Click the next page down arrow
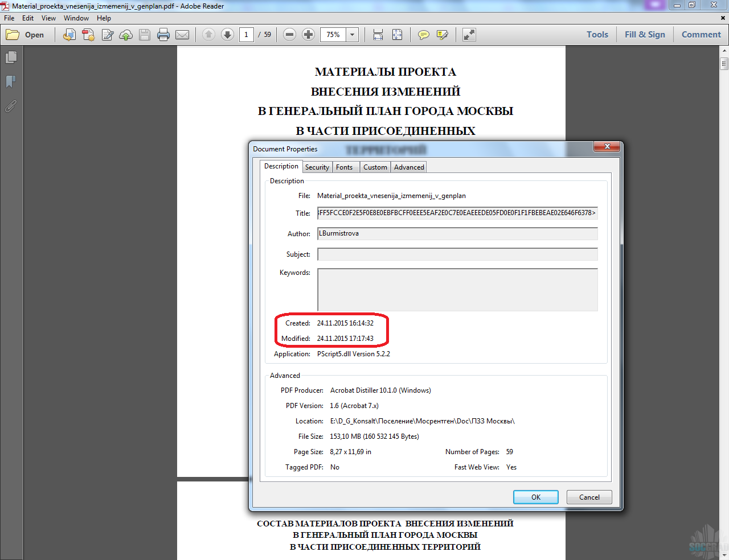Screen dimensions: 729x560 pos(227,35)
